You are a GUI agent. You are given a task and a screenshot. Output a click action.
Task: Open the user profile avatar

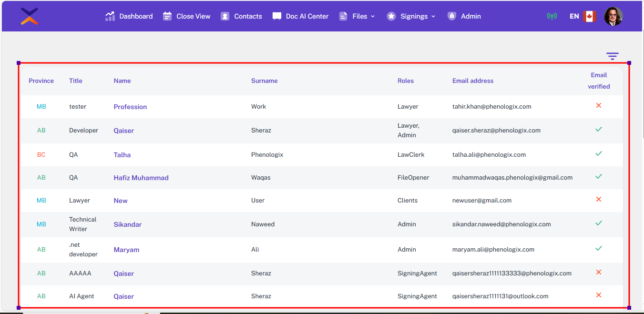(613, 16)
